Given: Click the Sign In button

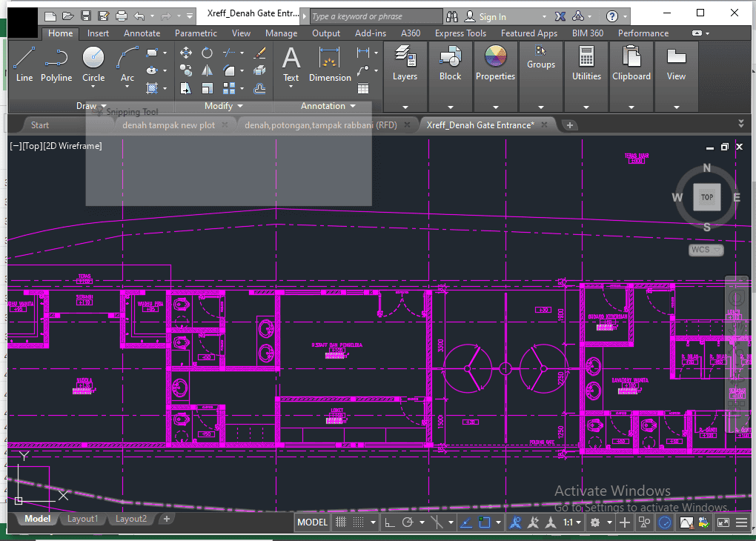Looking at the screenshot, I should pyautogui.click(x=492, y=16).
